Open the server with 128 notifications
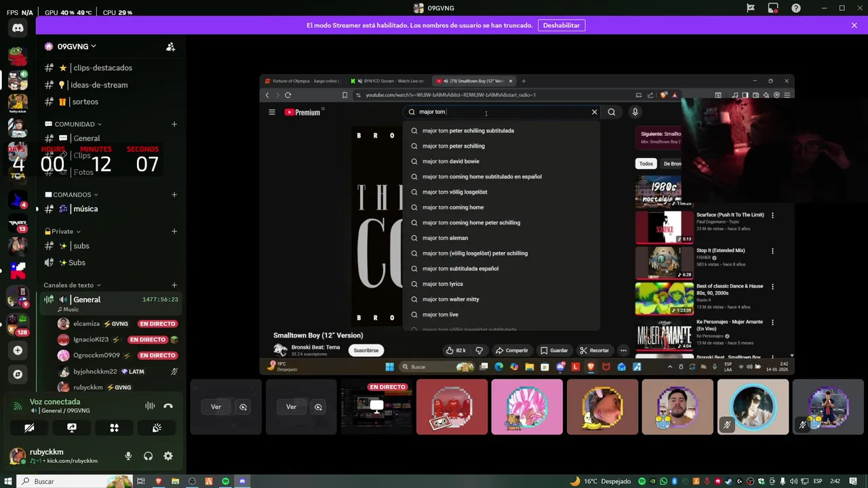 point(18,324)
